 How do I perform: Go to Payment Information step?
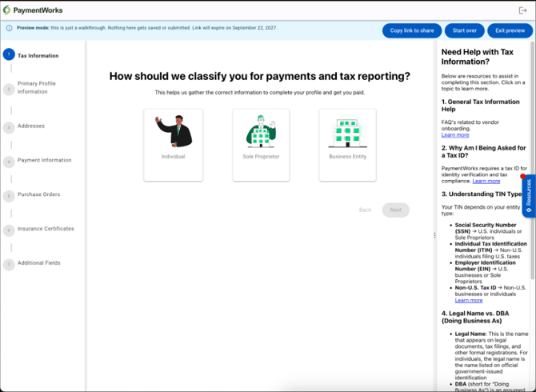[x=45, y=160]
